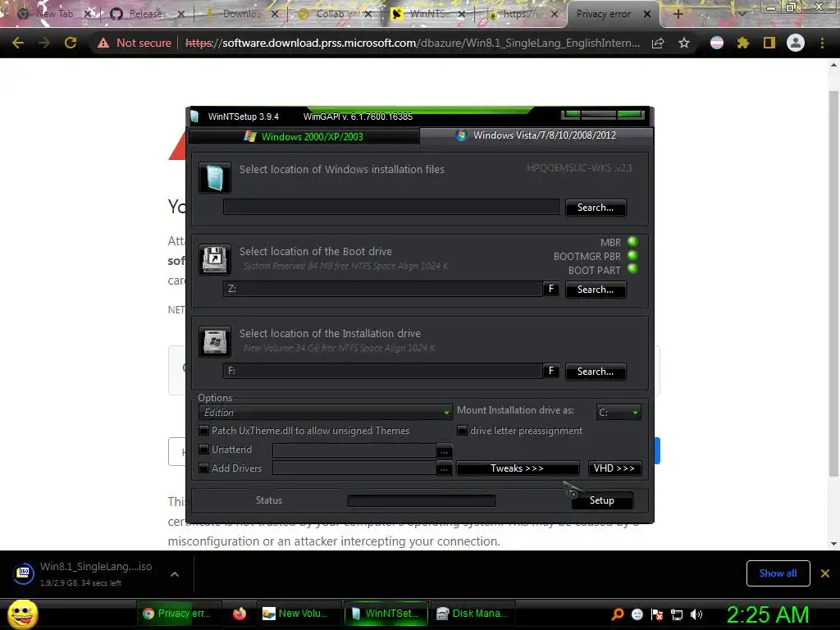Browse for drivers folder with ... button

click(x=444, y=469)
